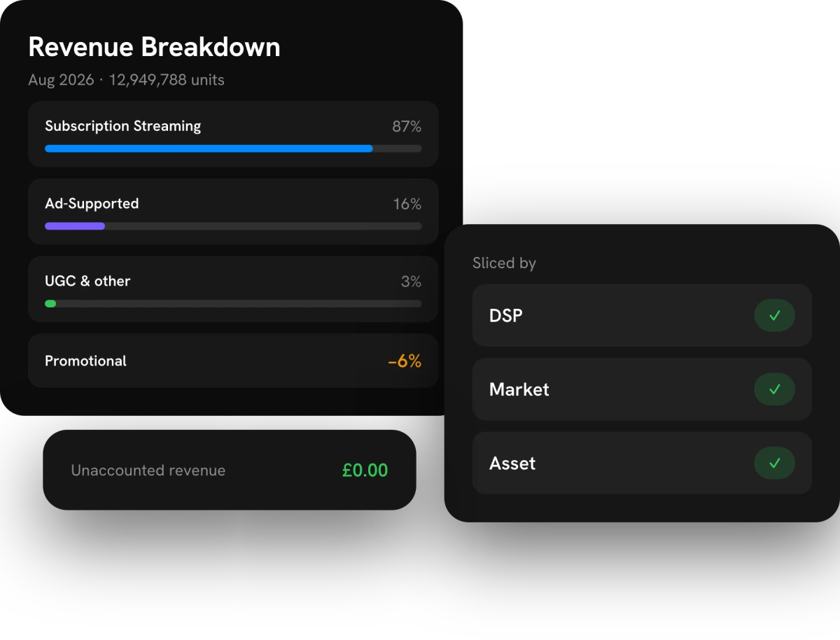Click the Aug 2026 units subtitle
Screen dimensions: 840x640
coord(126,80)
